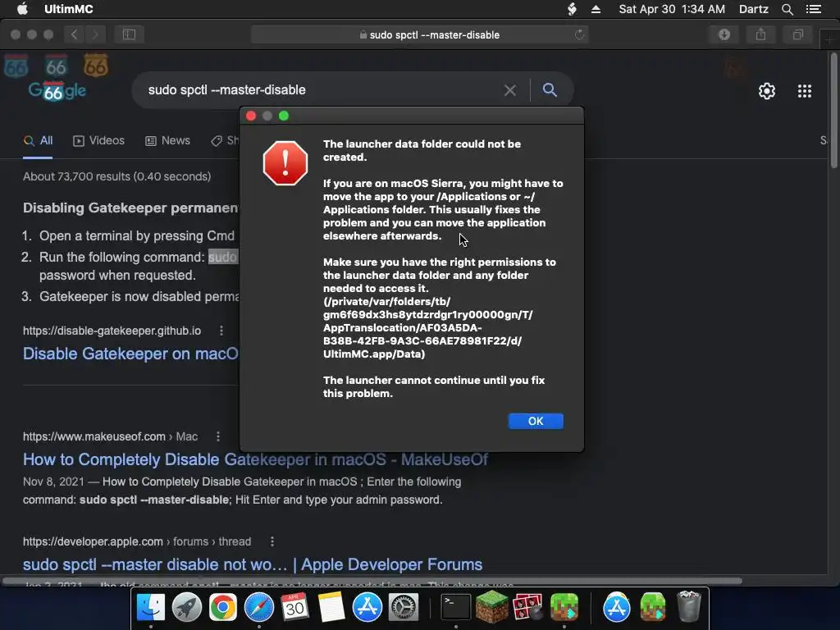Go back in Safari

tap(74, 34)
